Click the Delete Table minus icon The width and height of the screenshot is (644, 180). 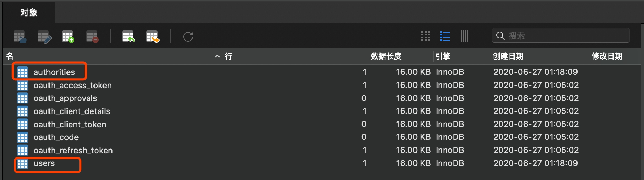point(92,36)
